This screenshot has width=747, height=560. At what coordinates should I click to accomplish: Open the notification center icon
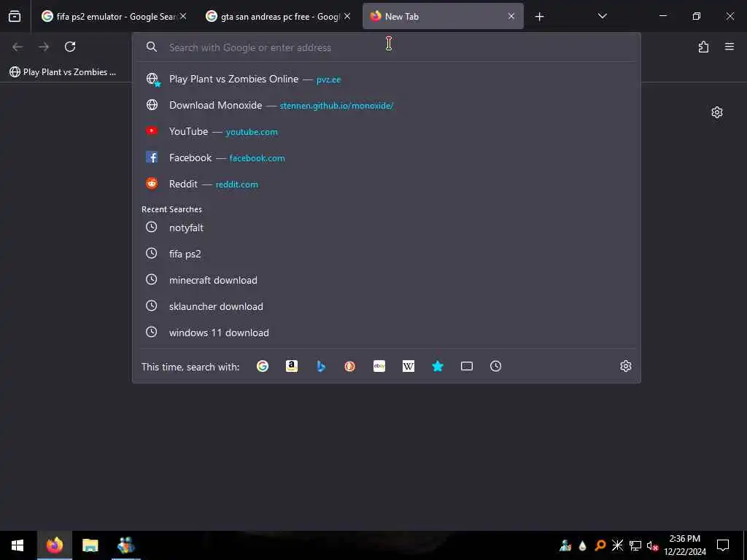723,545
